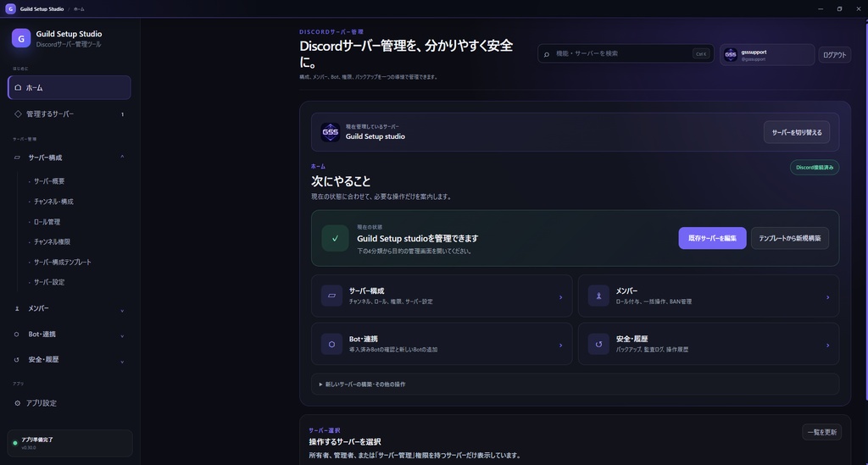Click the サーバー構成 card icon

331,296
